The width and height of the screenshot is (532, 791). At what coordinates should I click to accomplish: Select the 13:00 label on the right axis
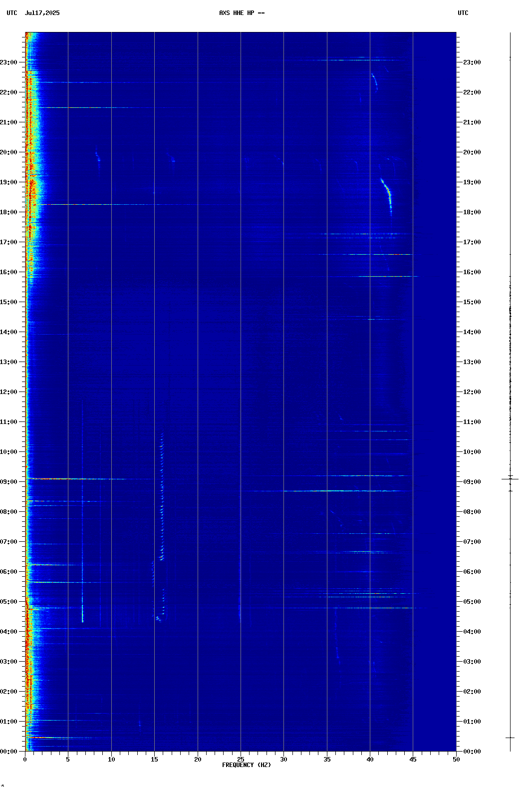[x=472, y=362]
